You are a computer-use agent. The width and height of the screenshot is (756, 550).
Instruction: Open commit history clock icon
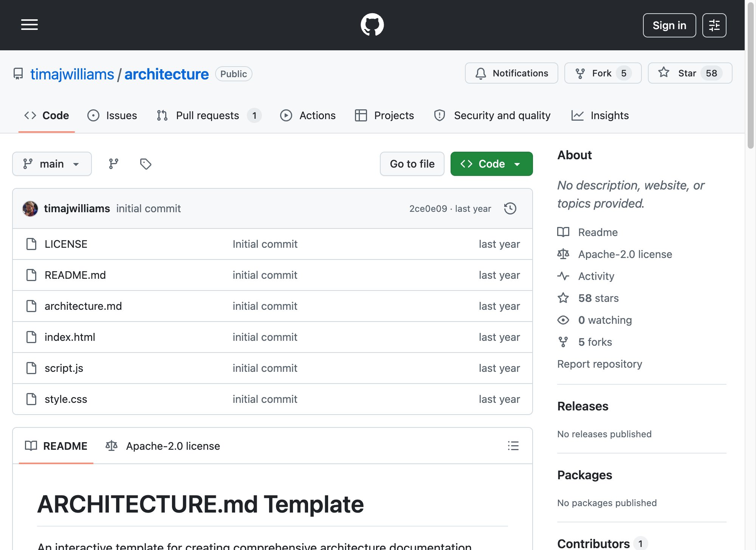pos(510,208)
